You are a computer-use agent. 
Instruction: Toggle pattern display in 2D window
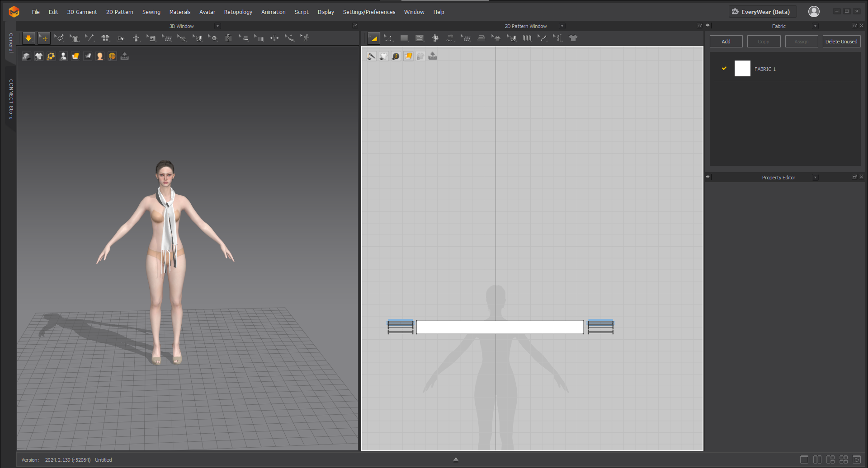pyautogui.click(x=384, y=56)
